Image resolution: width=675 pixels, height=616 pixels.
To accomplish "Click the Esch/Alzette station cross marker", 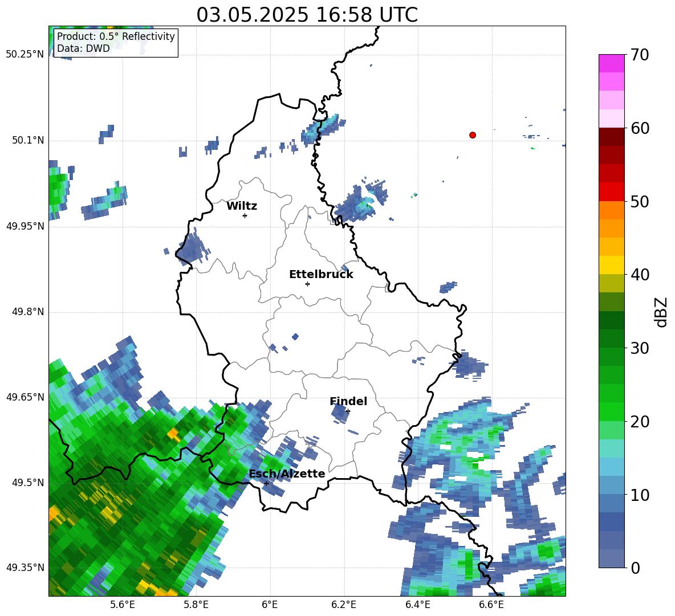I will (x=266, y=483).
